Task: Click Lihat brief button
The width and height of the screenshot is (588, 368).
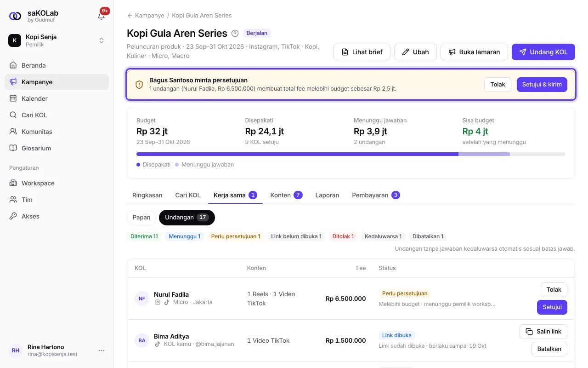Action: coord(362,52)
